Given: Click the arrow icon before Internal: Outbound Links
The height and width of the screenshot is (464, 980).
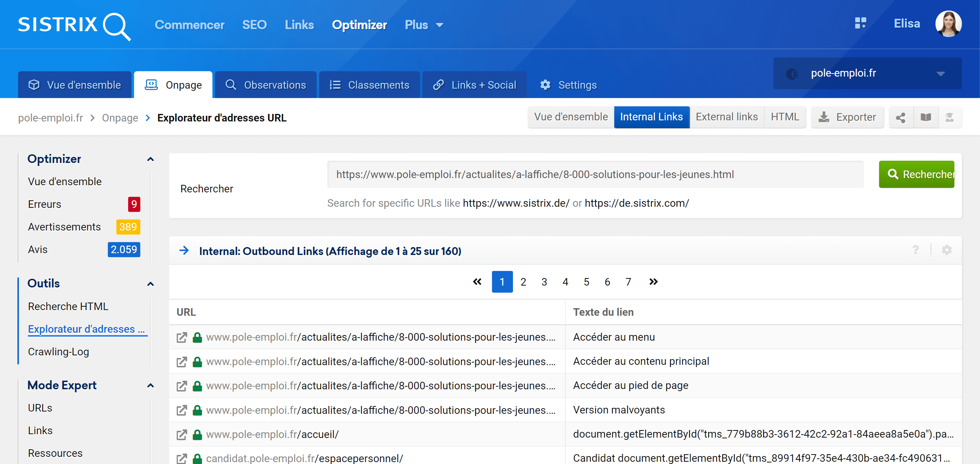Looking at the screenshot, I should (x=184, y=250).
